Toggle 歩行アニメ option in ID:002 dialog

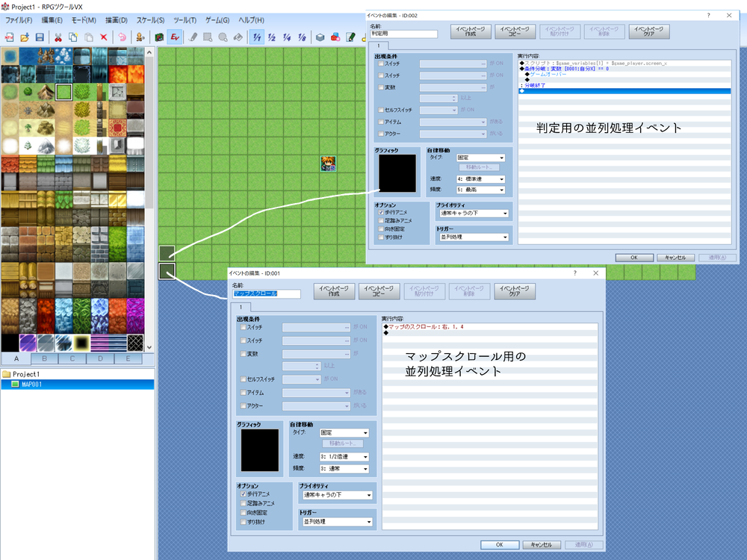[381, 212]
